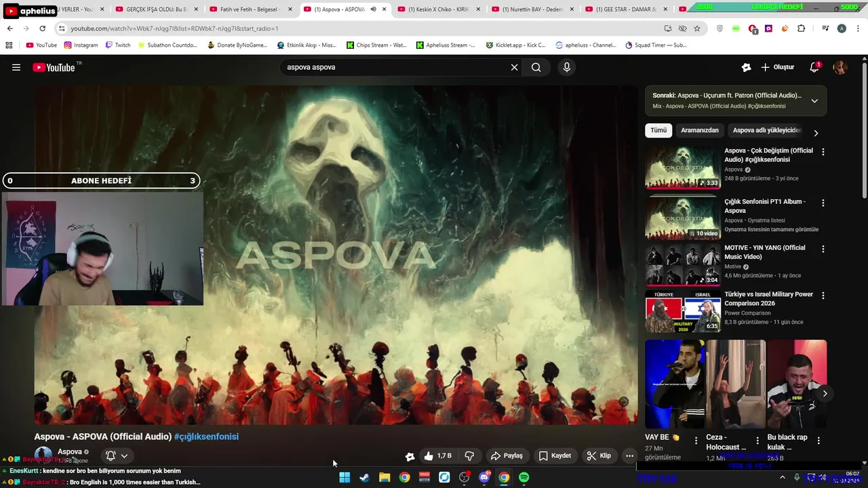Open the Twitch bookmark
Image resolution: width=868 pixels, height=488 pixels.
117,45
